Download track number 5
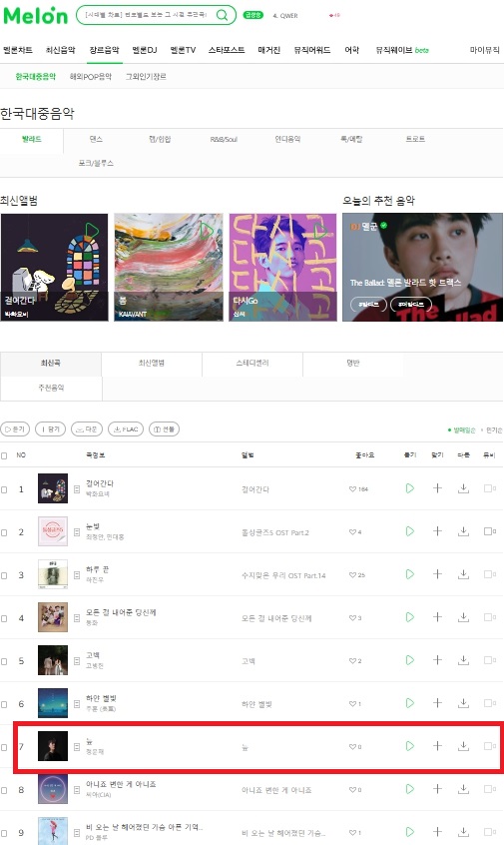 click(463, 660)
